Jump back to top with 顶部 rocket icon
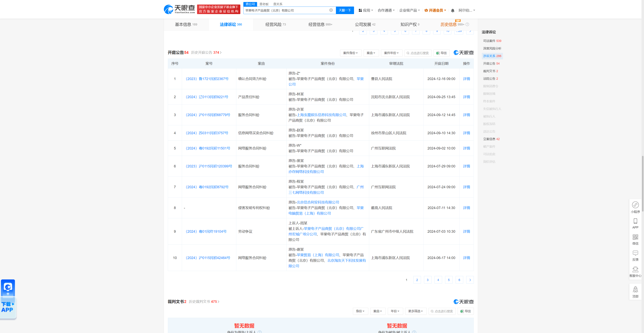The width and height of the screenshot is (644, 333). pyautogui.click(x=635, y=292)
